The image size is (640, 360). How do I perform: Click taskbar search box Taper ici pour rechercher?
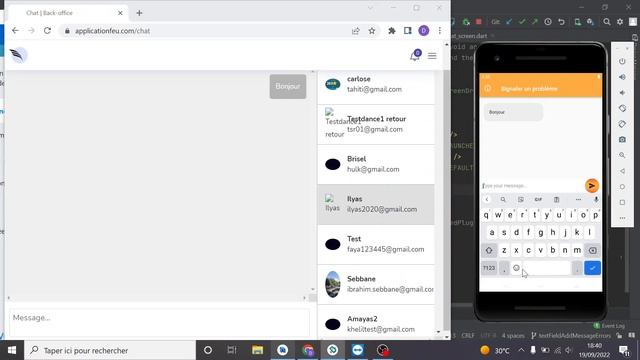click(110, 350)
